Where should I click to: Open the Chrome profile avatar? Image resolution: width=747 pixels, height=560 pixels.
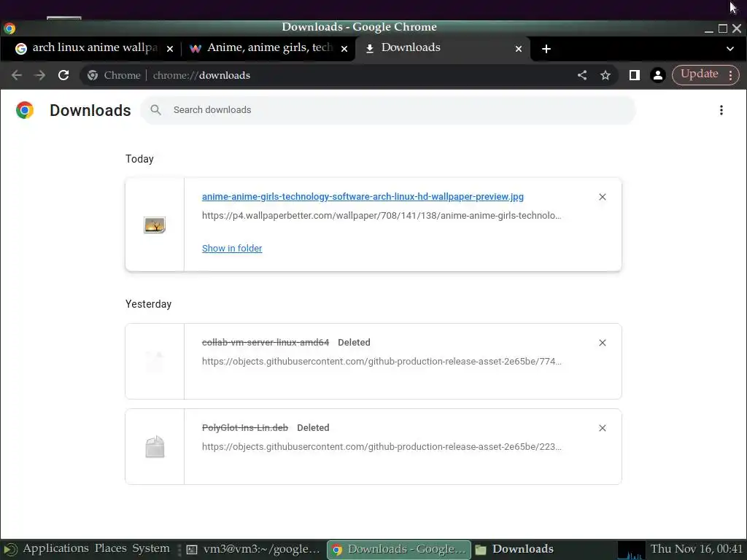pos(658,75)
